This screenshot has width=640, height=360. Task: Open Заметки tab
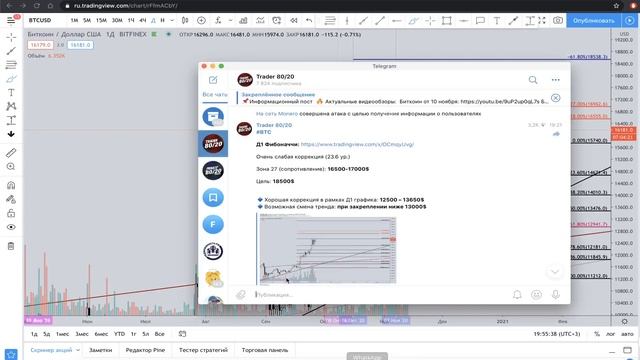[100, 350]
